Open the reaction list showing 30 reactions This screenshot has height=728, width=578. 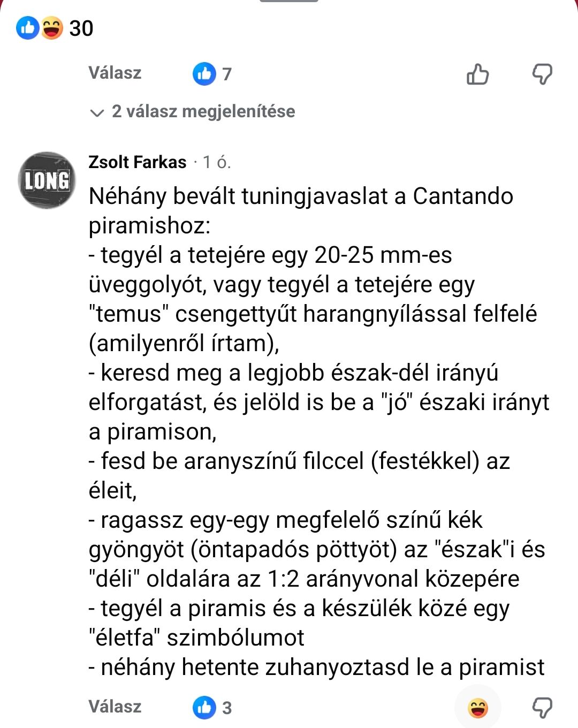pos(81,28)
